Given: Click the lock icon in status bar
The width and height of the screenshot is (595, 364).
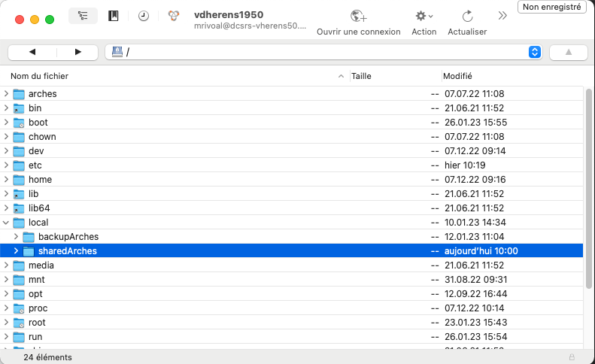Looking at the screenshot, I should click(x=572, y=357).
